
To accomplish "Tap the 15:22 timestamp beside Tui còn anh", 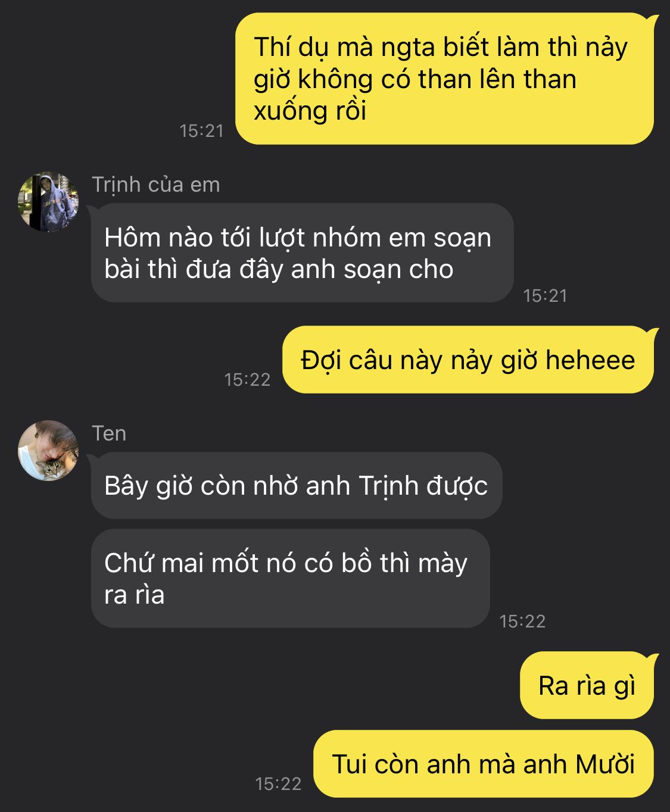I will (x=278, y=783).
